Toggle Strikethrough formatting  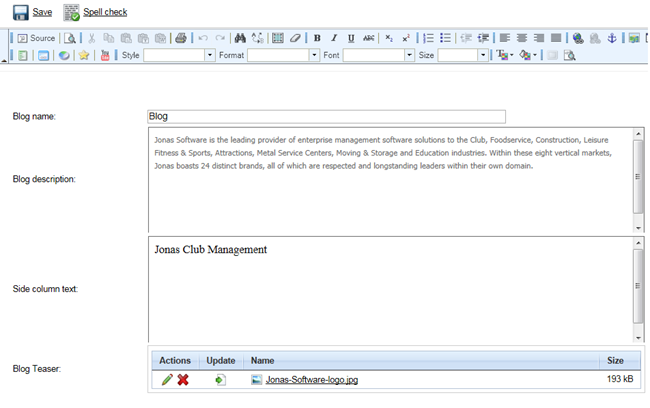click(369, 38)
